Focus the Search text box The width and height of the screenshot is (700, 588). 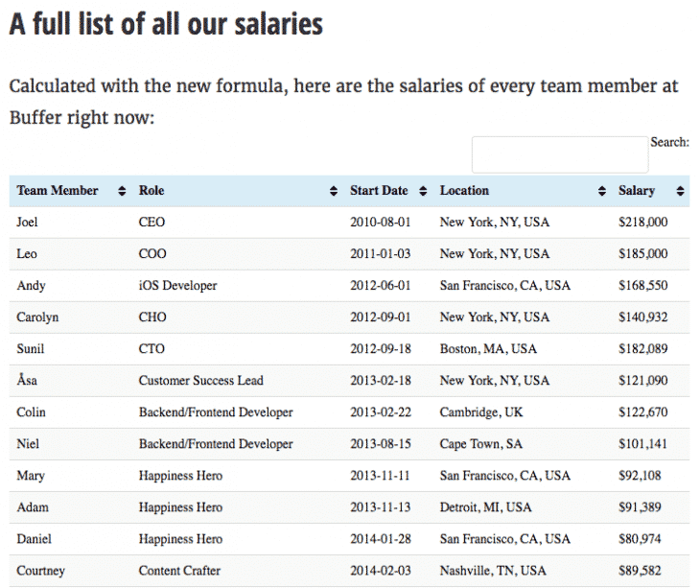point(559,154)
